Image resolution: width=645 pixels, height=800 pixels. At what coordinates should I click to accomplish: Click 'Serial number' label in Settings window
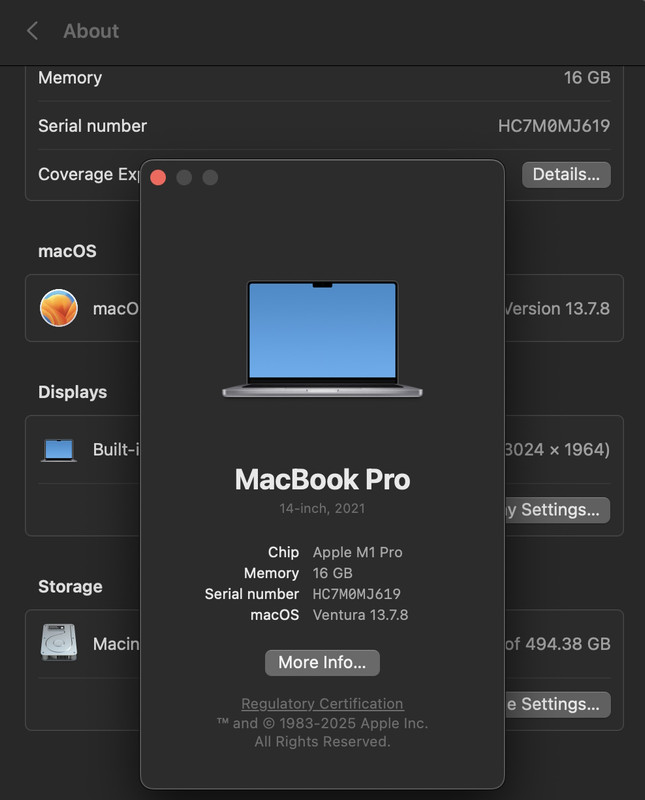click(x=92, y=126)
